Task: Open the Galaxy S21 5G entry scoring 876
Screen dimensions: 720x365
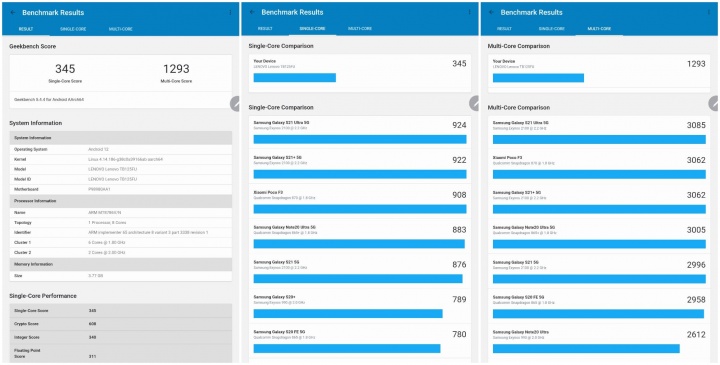Action: [360, 271]
